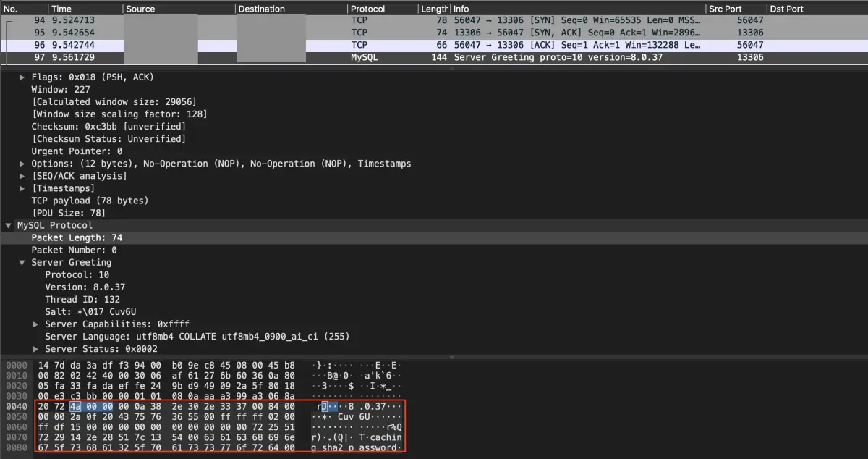This screenshot has height=459, width=868.
Task: Expand the [SEQ/ACK analysis] section
Action: [x=23, y=176]
